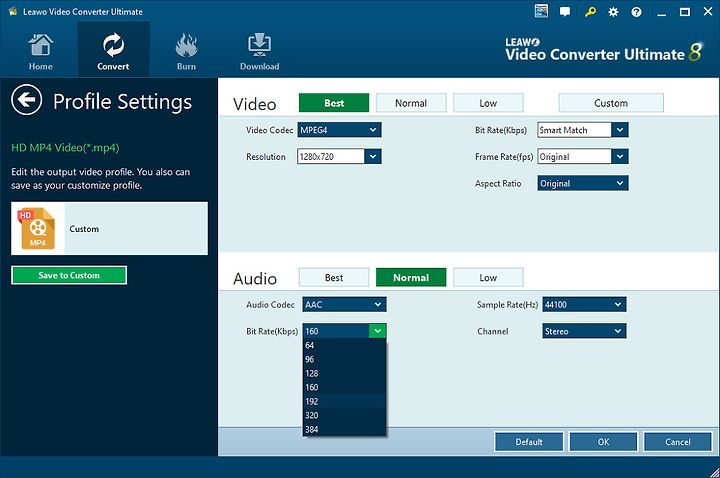
Task: Switch to the Convert tab
Action: 113,51
